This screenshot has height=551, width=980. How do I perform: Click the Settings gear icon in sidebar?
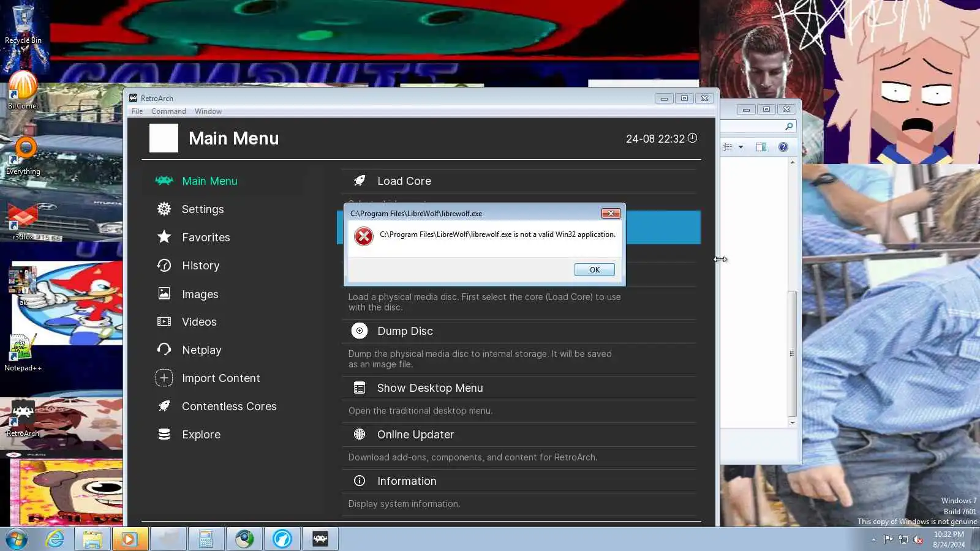pyautogui.click(x=164, y=209)
